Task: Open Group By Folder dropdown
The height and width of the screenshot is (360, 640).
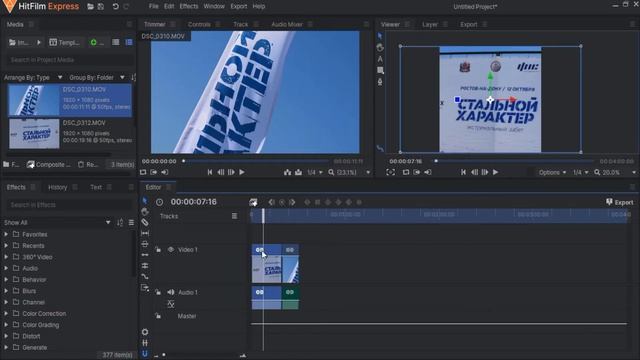Action: [97, 77]
